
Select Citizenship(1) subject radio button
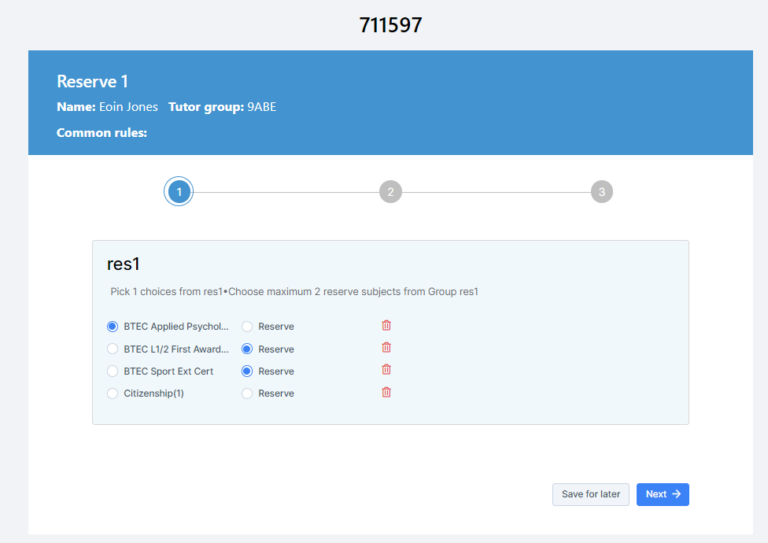(112, 393)
